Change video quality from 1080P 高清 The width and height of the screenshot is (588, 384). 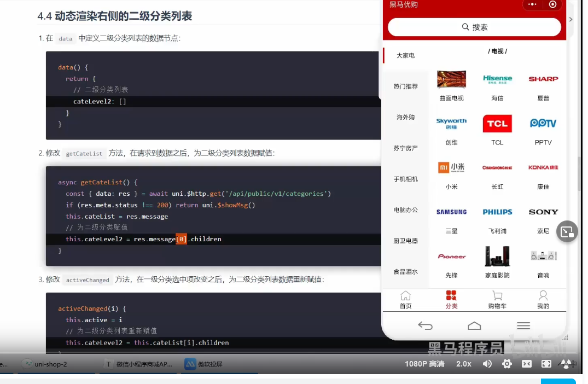pyautogui.click(x=424, y=364)
